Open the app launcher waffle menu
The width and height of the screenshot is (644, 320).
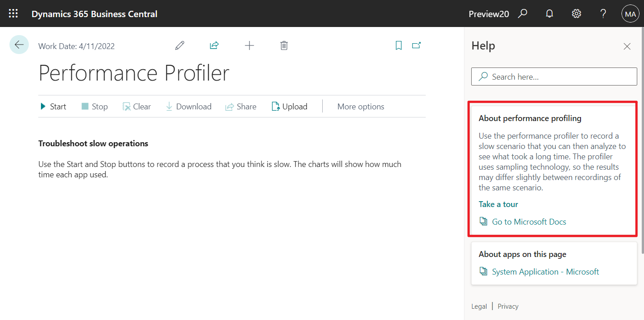pos(13,13)
